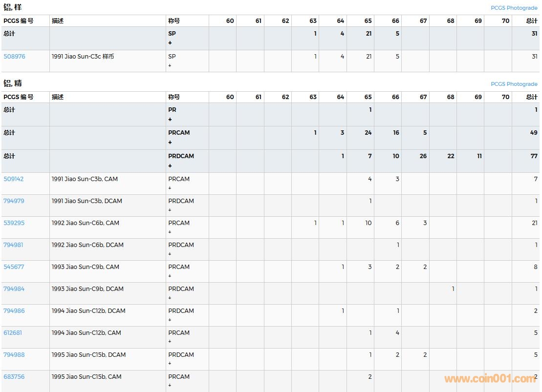This screenshot has height=392, width=542.
Task: Open PCGS Photograde link above 铝, 精 table
Action: tap(514, 84)
